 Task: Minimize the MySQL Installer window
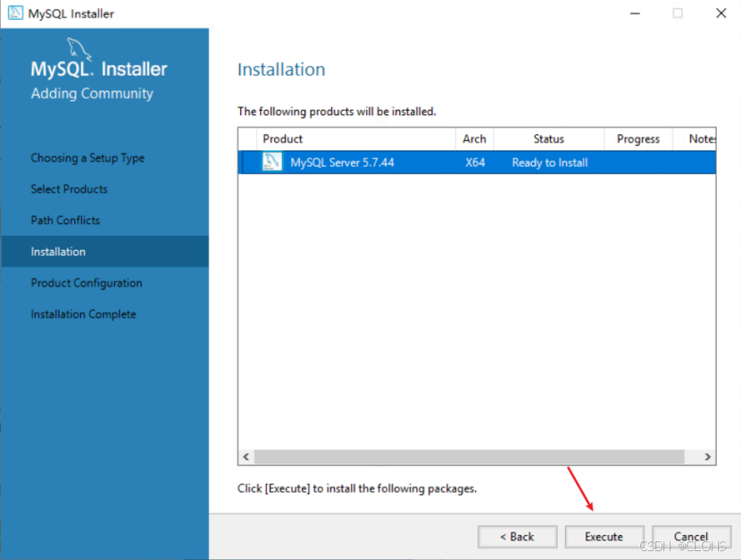coord(635,13)
